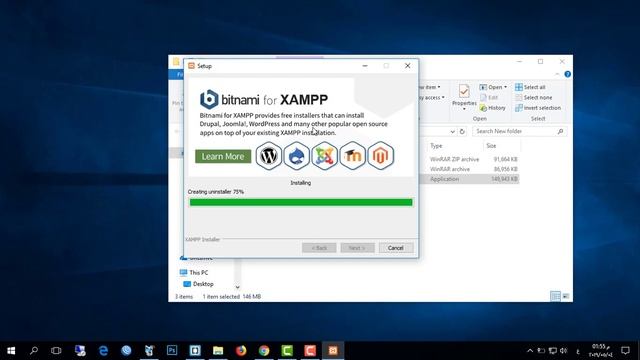Switch to large icons view in status bar

click(566, 296)
